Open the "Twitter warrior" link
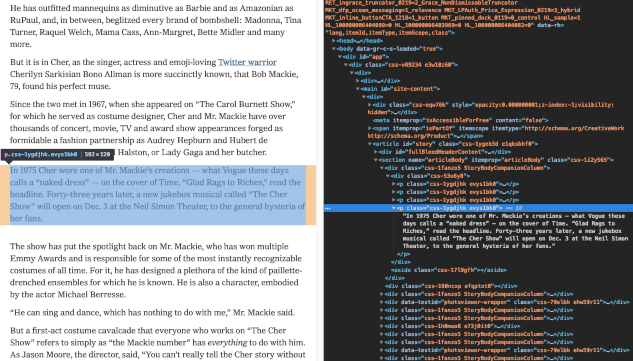The image size is (633, 361). [x=247, y=62]
